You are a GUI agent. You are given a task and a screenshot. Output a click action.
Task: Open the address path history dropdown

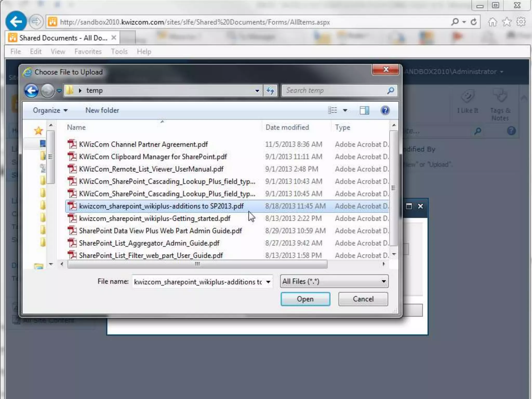click(257, 91)
